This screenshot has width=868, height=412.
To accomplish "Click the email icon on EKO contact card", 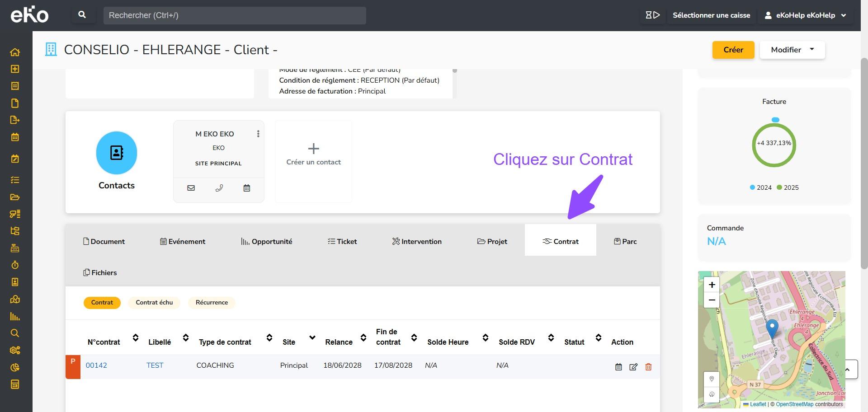I will (x=191, y=188).
